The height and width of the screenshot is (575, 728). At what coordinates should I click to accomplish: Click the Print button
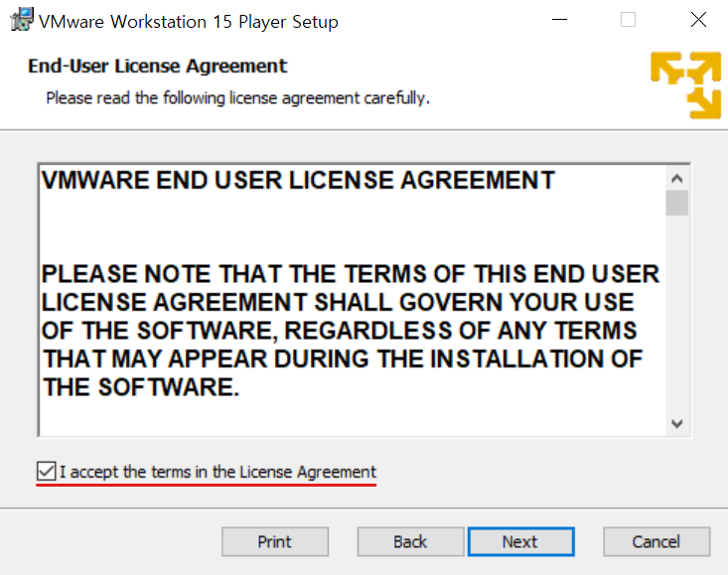(x=275, y=541)
